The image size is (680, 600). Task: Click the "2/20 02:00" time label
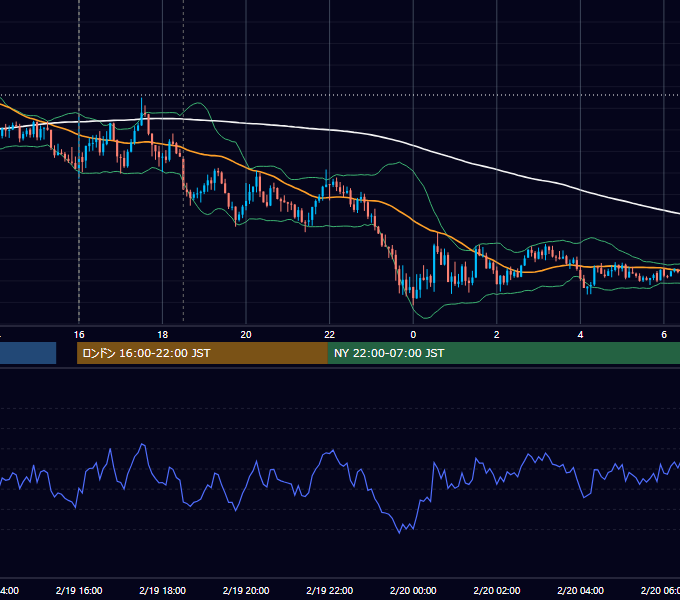click(x=497, y=590)
